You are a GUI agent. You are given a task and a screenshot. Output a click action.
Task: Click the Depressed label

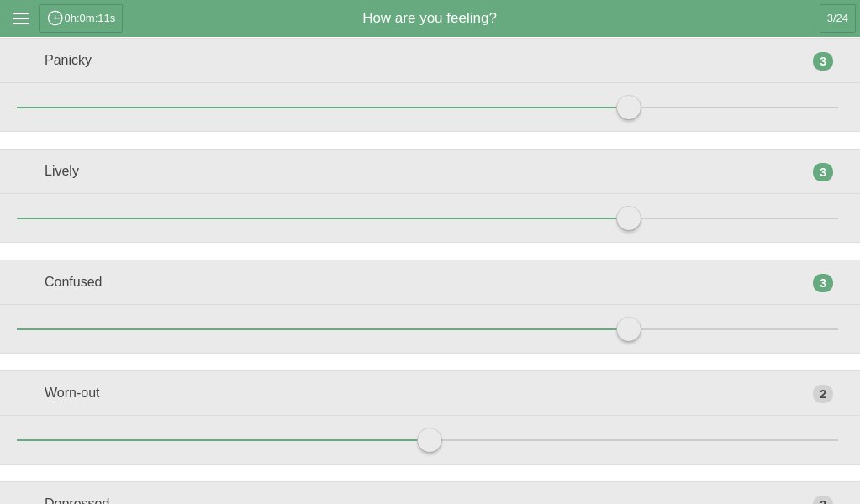pos(77,501)
